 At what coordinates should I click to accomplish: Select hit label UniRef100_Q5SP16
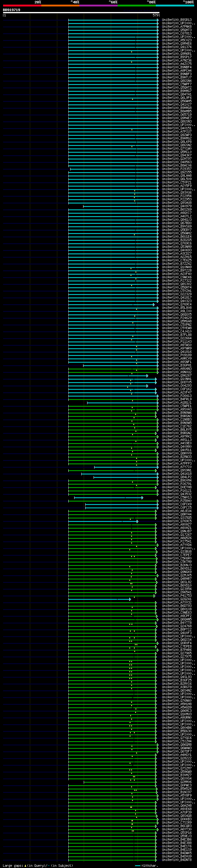(x=177, y=833)
